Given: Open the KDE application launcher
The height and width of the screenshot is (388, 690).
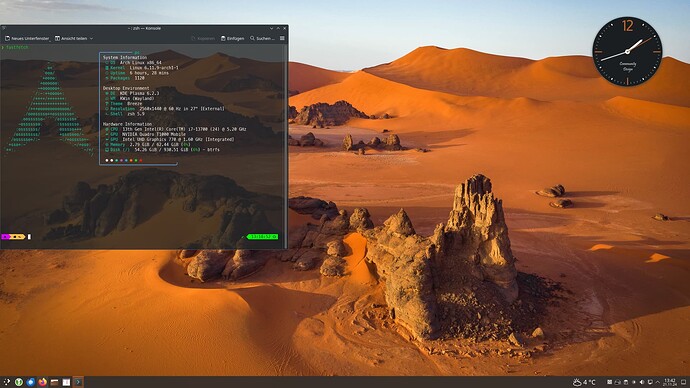Looking at the screenshot, I should [7, 382].
